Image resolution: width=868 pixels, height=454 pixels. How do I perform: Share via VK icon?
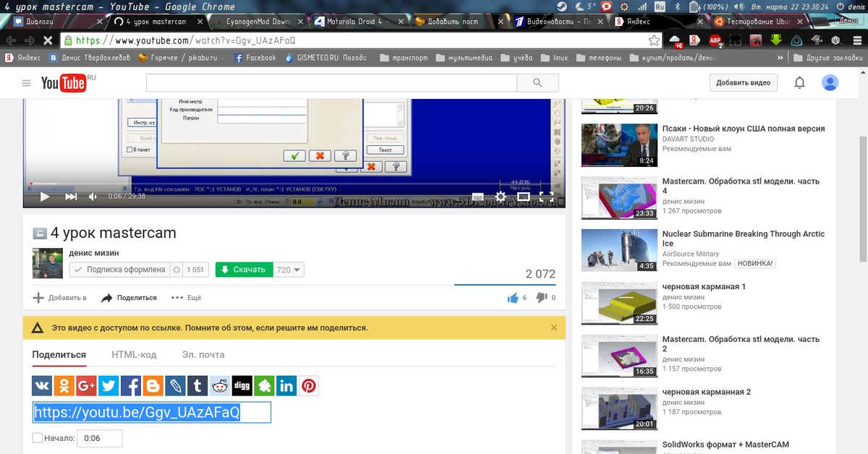click(x=42, y=386)
